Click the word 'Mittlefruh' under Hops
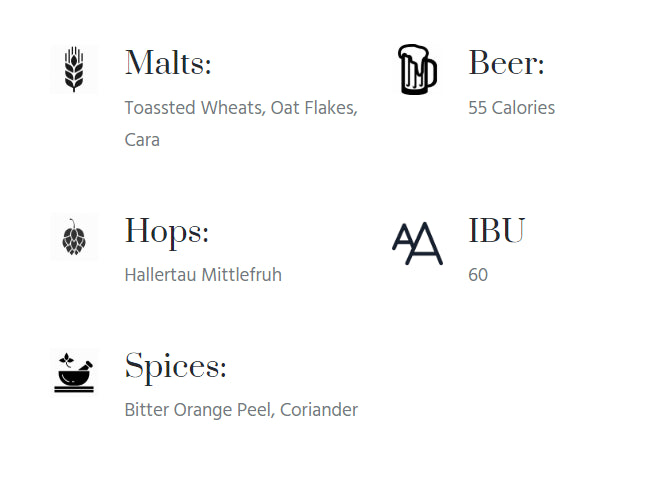653x494 pixels. tap(241, 274)
